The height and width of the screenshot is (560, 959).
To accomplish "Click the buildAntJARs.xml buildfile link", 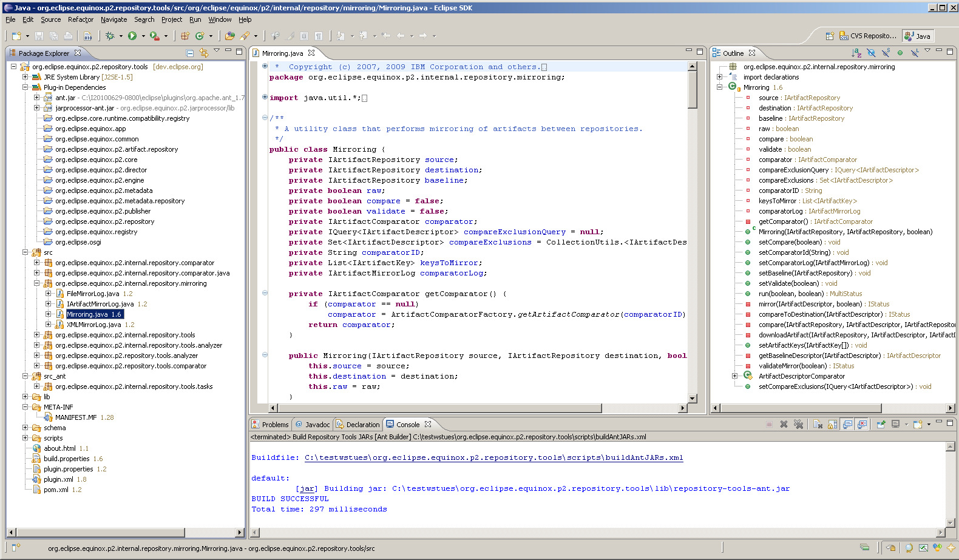I will (493, 458).
